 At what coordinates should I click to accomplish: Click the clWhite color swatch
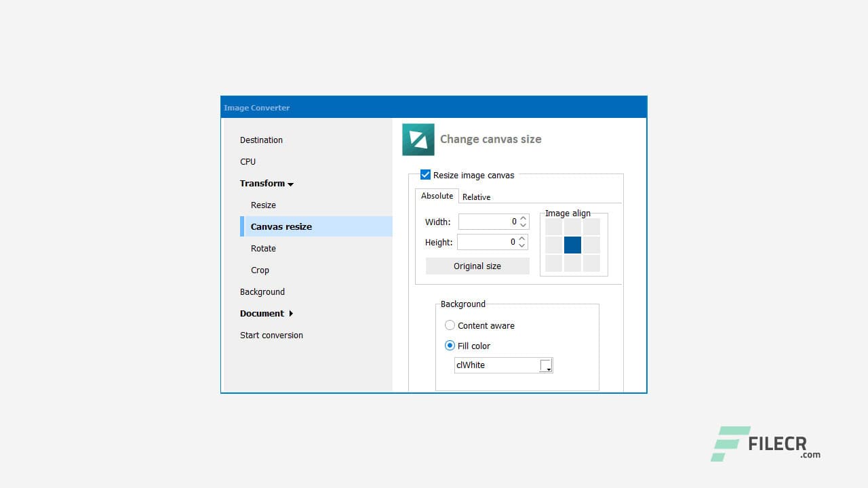tap(547, 363)
